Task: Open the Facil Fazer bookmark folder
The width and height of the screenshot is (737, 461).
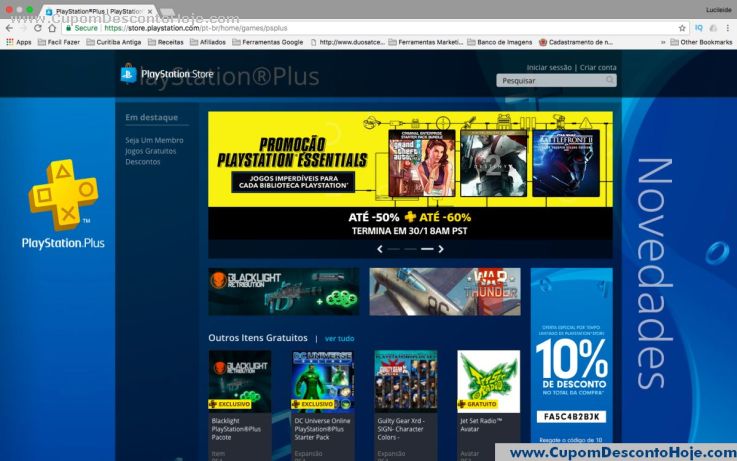Action: click(x=59, y=42)
